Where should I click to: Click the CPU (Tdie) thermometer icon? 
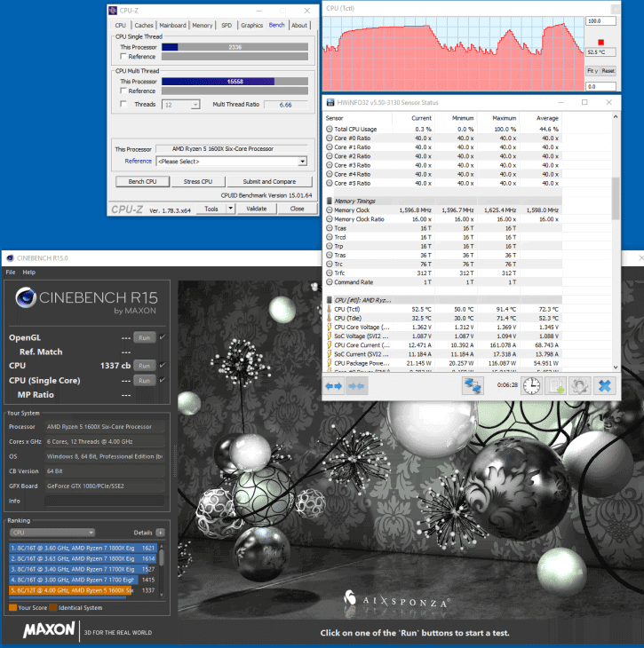(330, 318)
